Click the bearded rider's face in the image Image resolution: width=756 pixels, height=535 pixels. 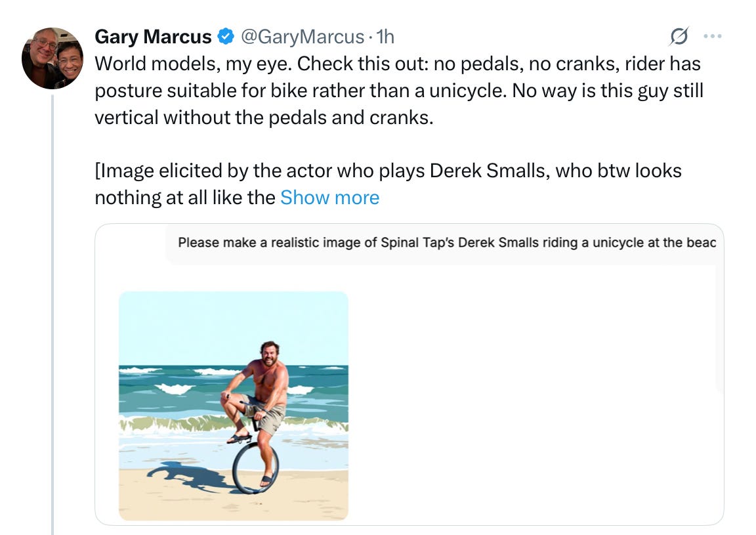(x=270, y=355)
